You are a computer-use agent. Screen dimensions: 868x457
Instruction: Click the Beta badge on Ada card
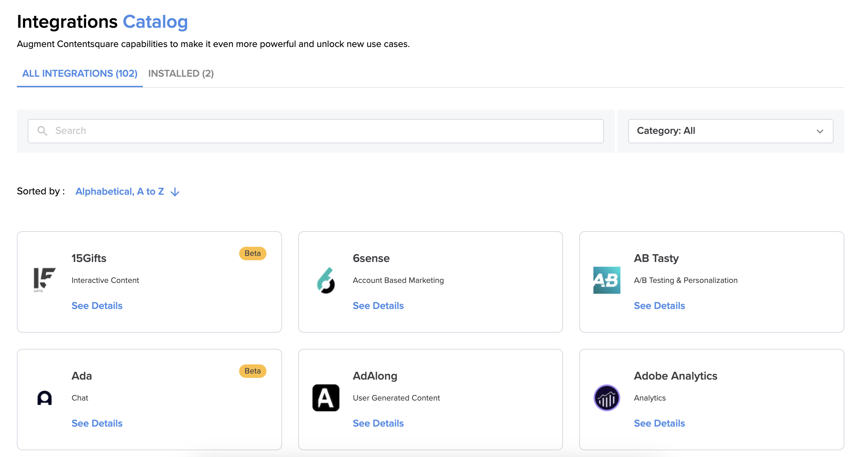(x=253, y=371)
